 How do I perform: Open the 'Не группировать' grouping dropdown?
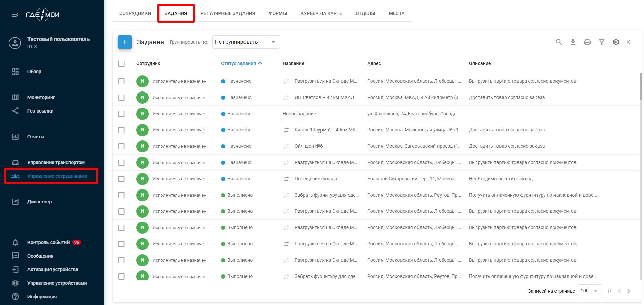[246, 42]
